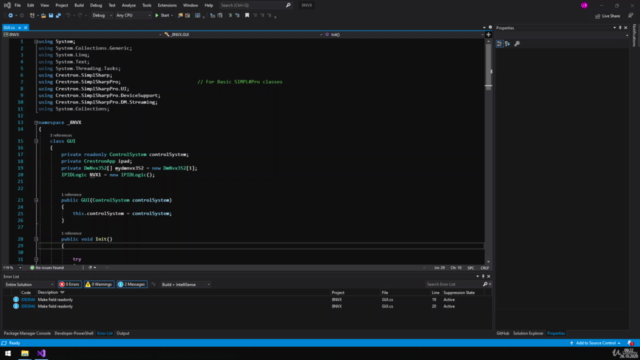
Task: Click the Search Error List field
Action: pos(453,284)
